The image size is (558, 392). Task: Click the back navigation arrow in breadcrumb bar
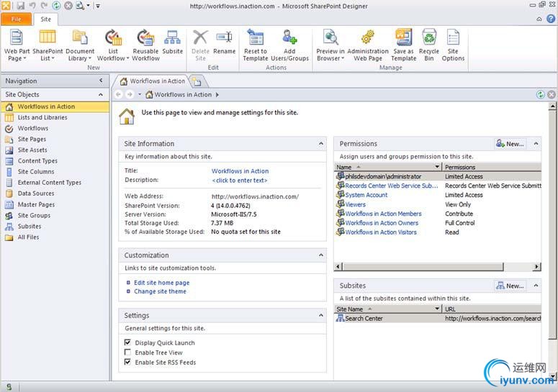[119, 94]
